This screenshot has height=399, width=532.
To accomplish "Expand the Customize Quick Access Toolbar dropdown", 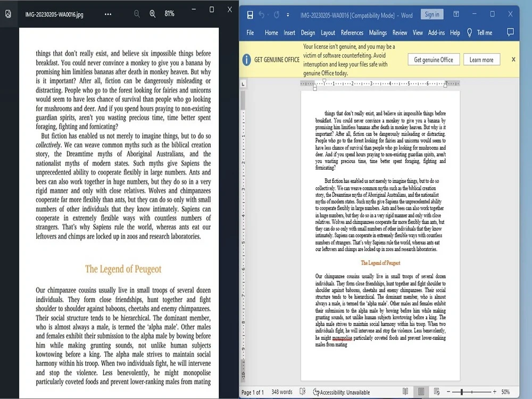I will 288,15.
